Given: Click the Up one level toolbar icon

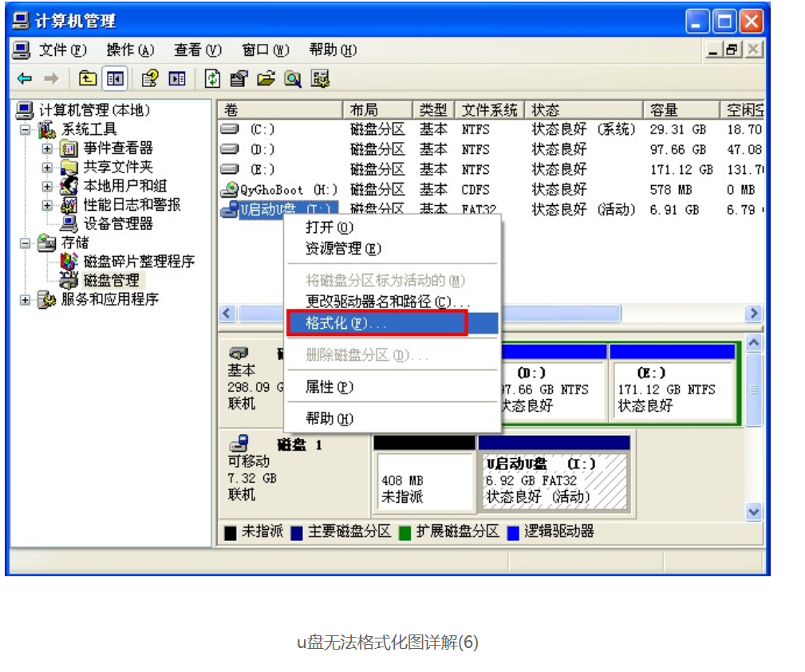Looking at the screenshot, I should coord(88,78).
